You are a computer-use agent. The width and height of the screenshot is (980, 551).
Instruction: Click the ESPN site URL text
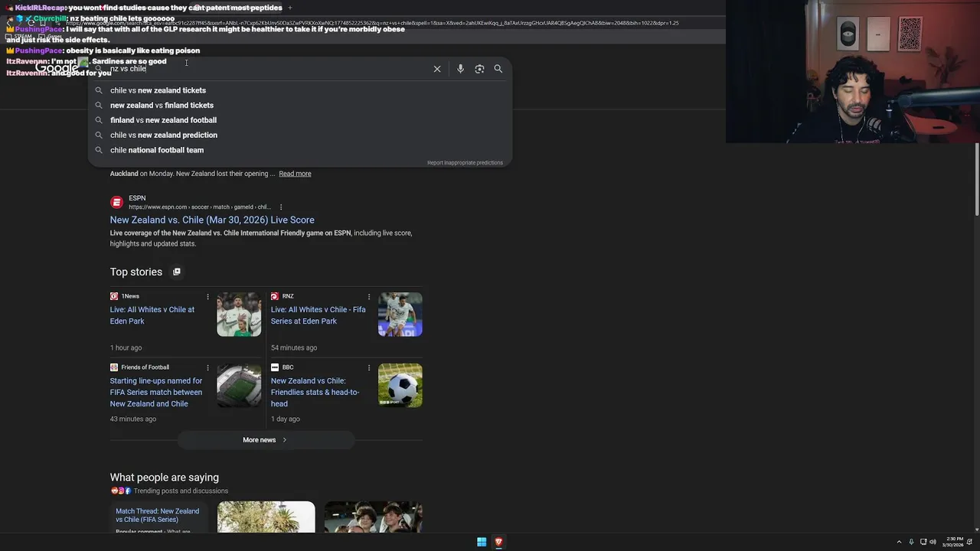coord(199,207)
